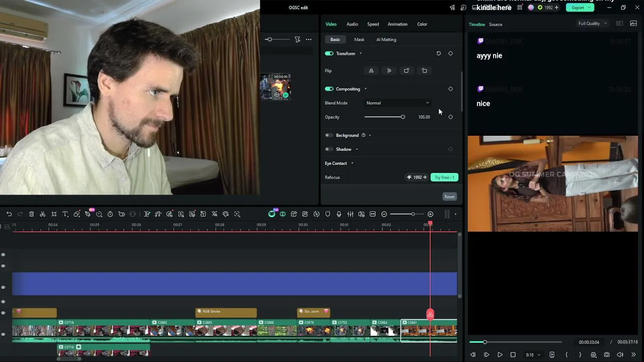Zoom in the timeline with plus icon
The image size is (644, 362).
coord(430,214)
